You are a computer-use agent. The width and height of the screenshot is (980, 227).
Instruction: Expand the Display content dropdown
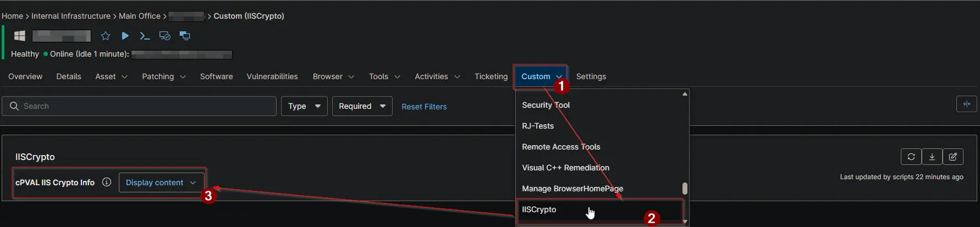click(x=161, y=182)
